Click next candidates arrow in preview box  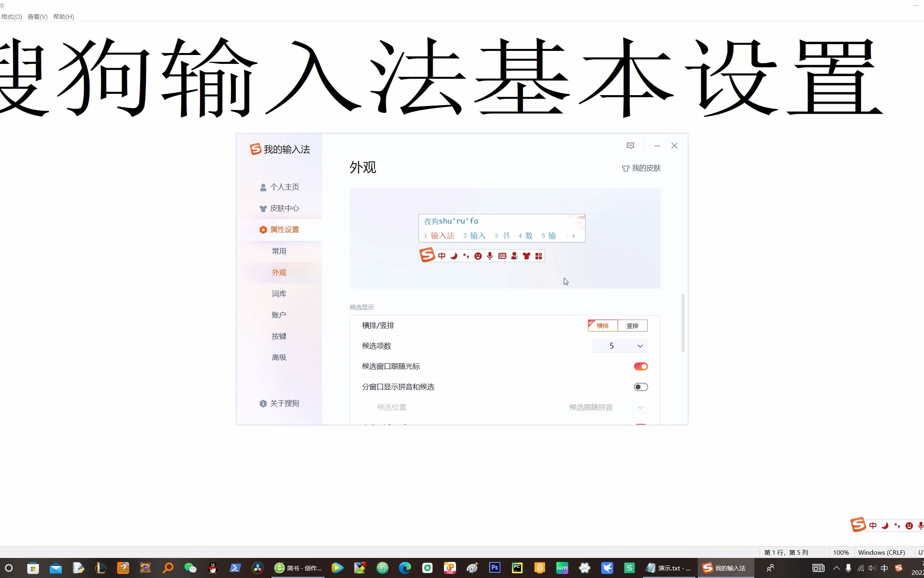[x=573, y=236]
